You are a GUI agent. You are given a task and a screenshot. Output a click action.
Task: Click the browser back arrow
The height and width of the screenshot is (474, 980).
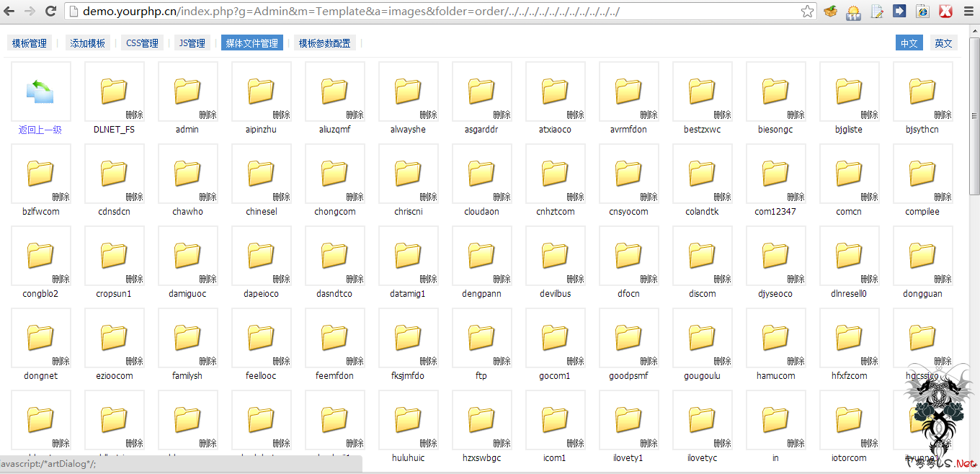click(10, 11)
